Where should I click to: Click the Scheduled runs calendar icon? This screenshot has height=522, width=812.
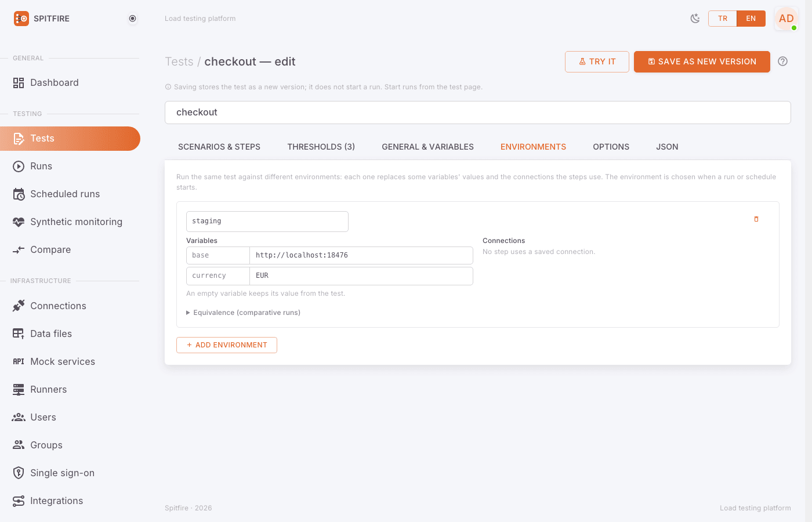[x=19, y=194]
